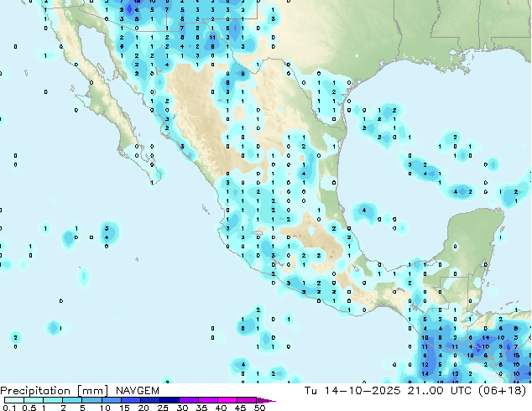The width and height of the screenshot is (532, 411).
Task: Click the '21..00 UTC' time text
Action: pos(440,391)
